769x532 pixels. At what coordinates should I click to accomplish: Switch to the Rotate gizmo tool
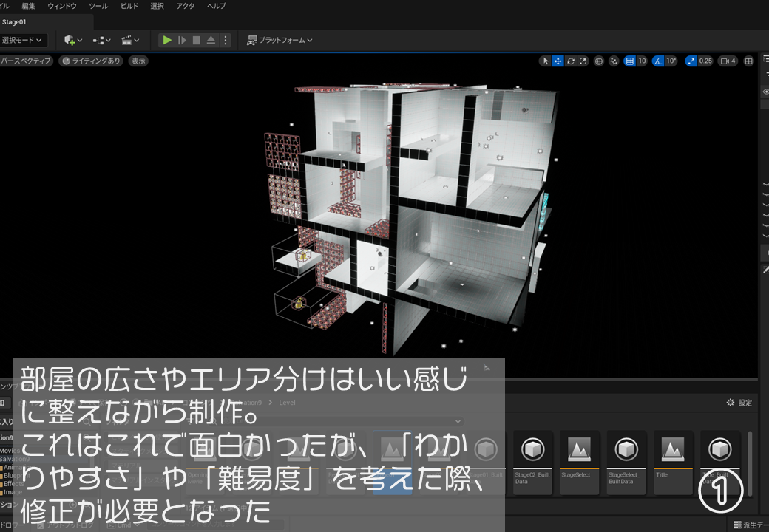click(x=571, y=61)
